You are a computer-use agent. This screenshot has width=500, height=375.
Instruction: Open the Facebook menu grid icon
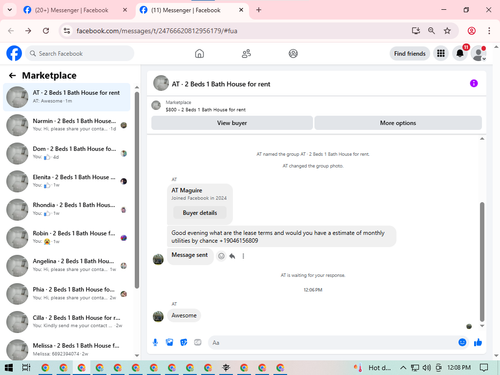click(441, 53)
